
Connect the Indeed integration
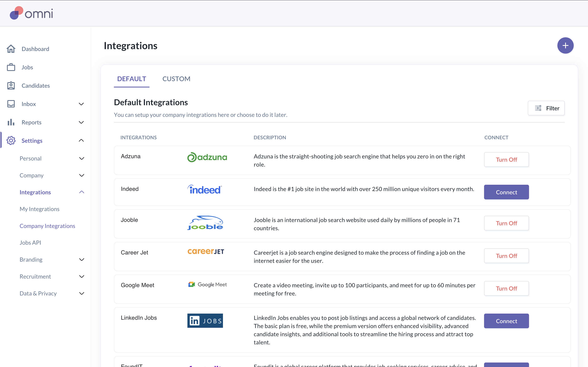click(506, 192)
